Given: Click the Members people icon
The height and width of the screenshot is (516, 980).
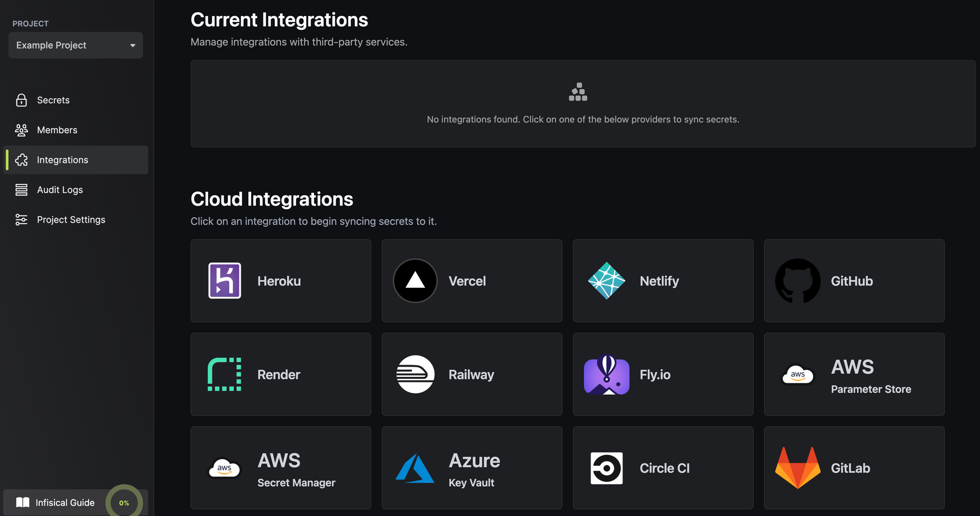Looking at the screenshot, I should coord(22,130).
